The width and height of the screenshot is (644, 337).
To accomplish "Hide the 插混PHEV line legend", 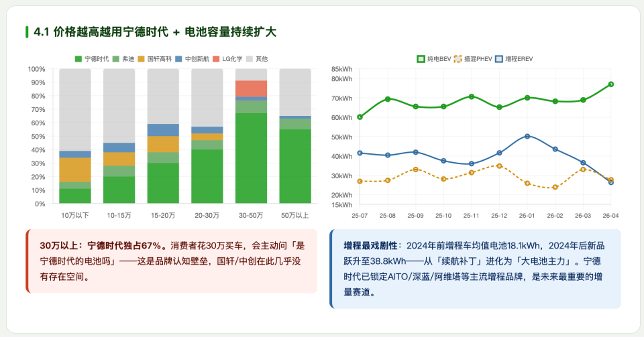I will click(473, 59).
